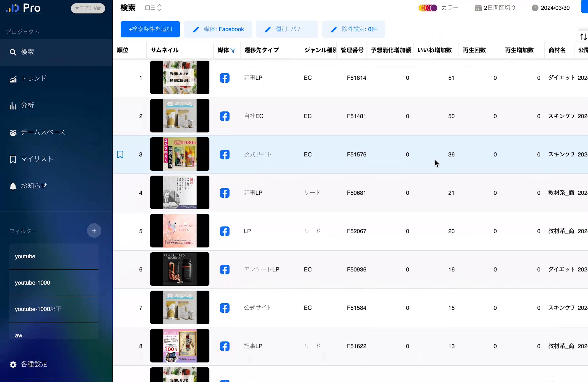Open the 2日間区切り date interval selector
Screen dimensions: 588x382
[x=495, y=8]
